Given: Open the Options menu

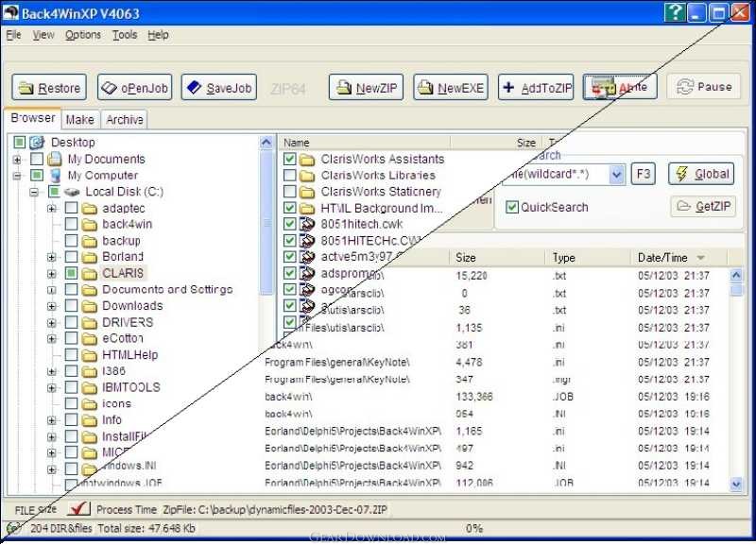Looking at the screenshot, I should point(83,35).
